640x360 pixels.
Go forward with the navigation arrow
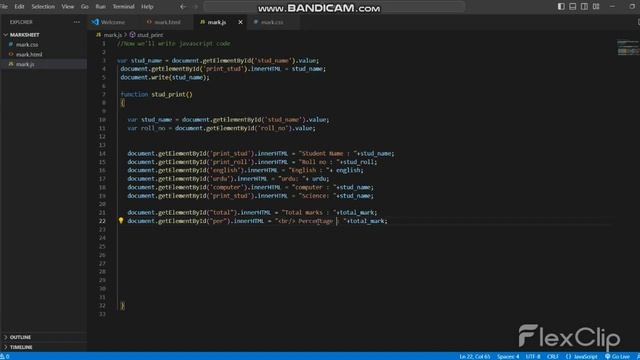[196, 7]
